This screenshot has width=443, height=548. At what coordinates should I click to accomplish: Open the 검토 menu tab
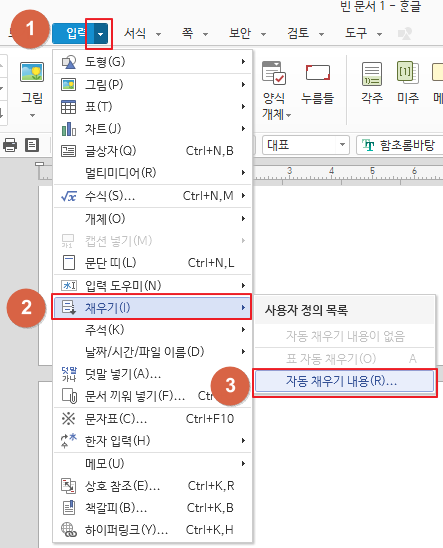tap(298, 34)
